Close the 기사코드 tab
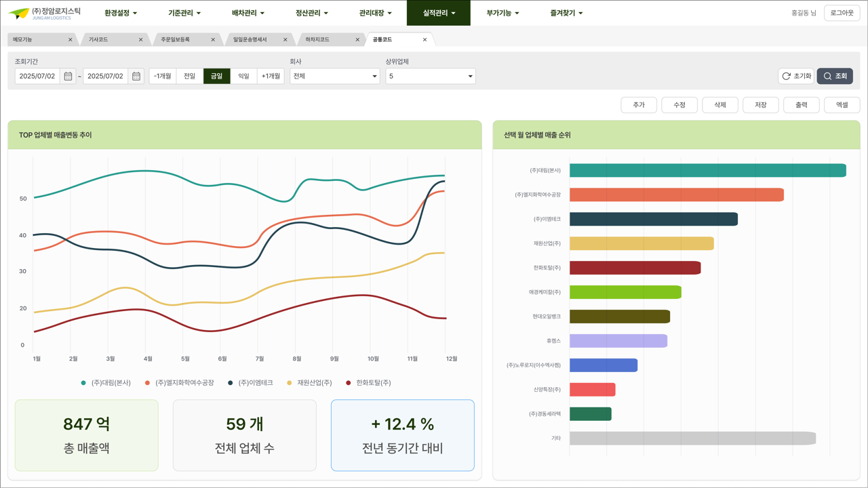Image resolution: width=868 pixels, height=488 pixels. [x=141, y=40]
